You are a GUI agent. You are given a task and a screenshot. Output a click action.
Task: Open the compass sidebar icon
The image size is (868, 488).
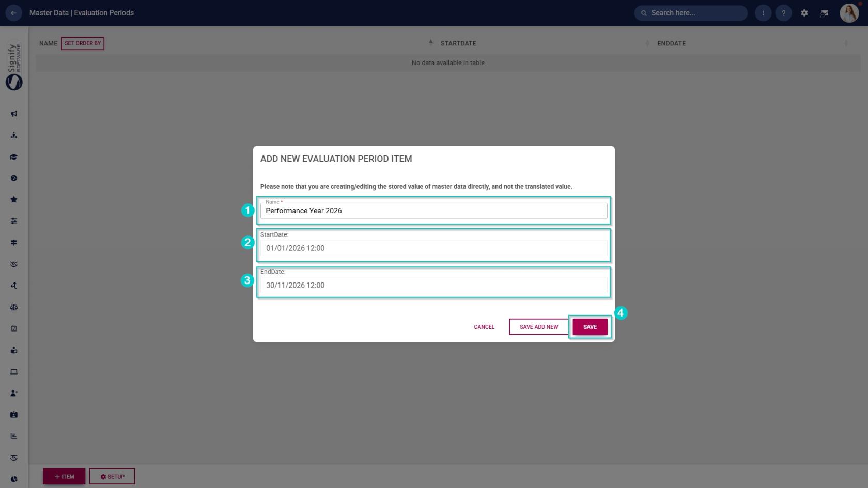[14, 178]
